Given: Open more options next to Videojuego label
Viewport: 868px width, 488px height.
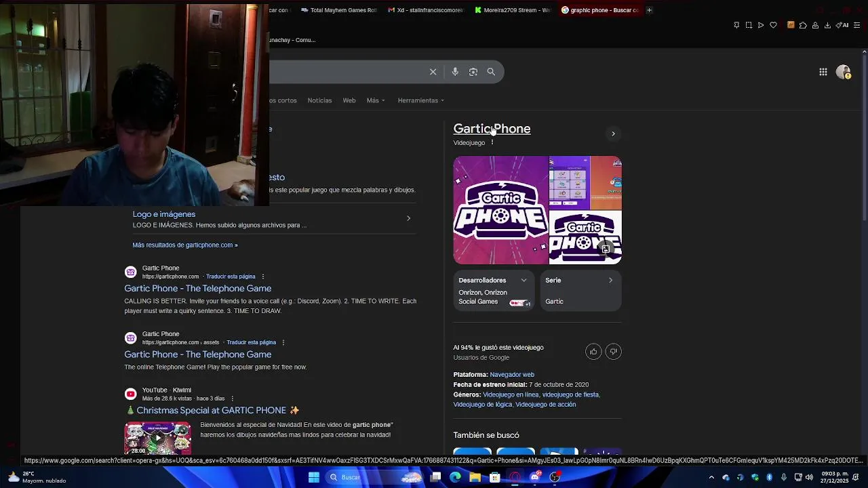Looking at the screenshot, I should coord(492,142).
